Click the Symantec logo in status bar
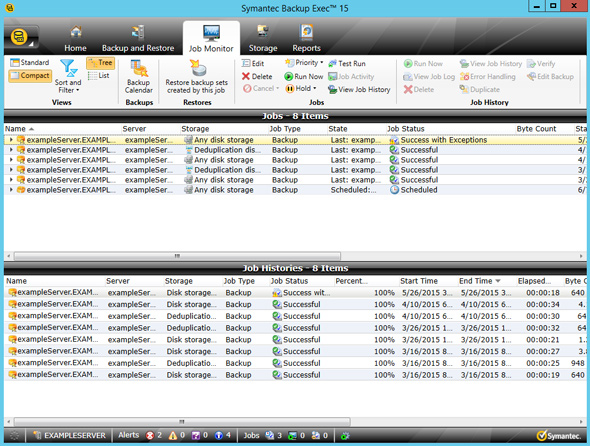The height and width of the screenshot is (446, 590). (x=559, y=436)
